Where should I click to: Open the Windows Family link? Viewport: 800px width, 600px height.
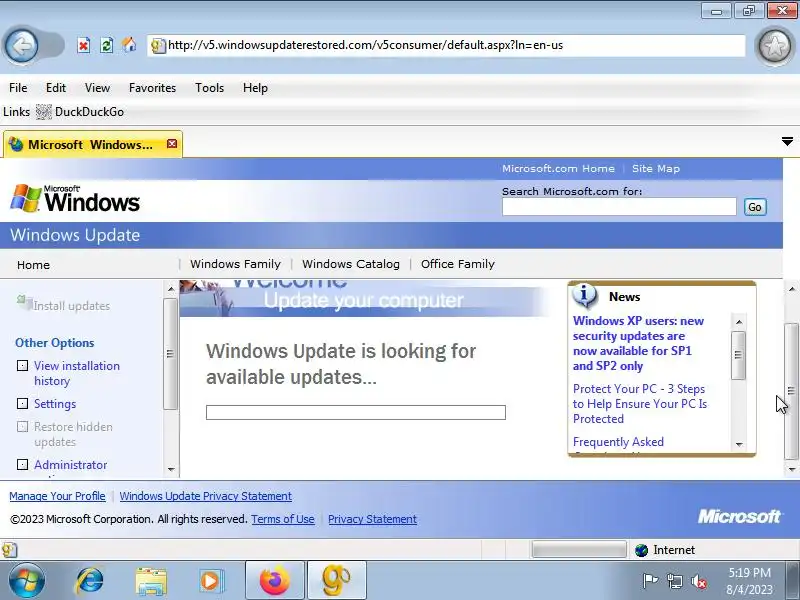[x=235, y=264]
